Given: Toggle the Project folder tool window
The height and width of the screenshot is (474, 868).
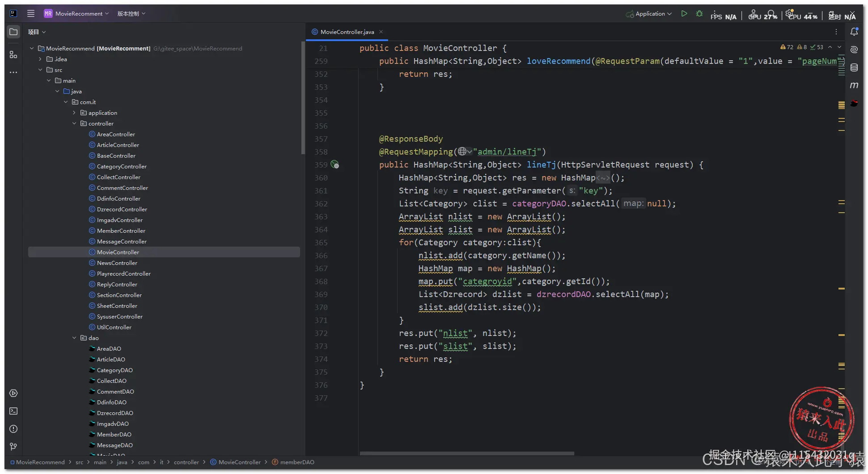Looking at the screenshot, I should click(13, 32).
